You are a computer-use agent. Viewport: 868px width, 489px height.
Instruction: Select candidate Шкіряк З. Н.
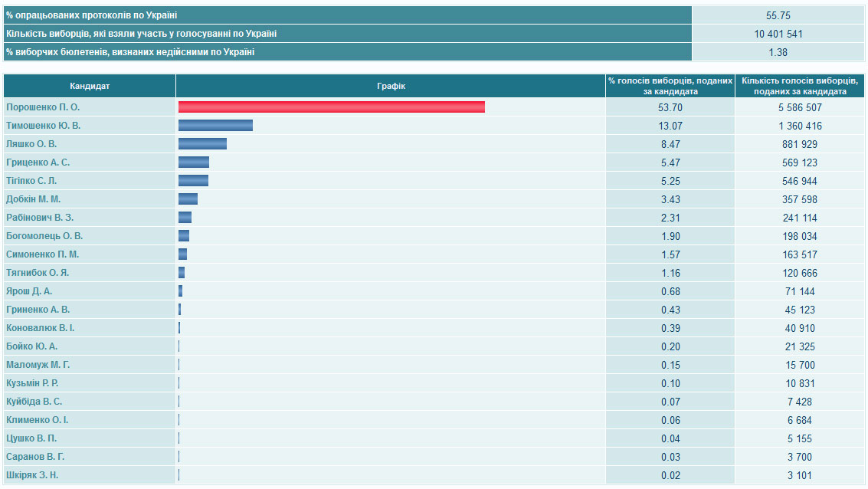(x=32, y=475)
